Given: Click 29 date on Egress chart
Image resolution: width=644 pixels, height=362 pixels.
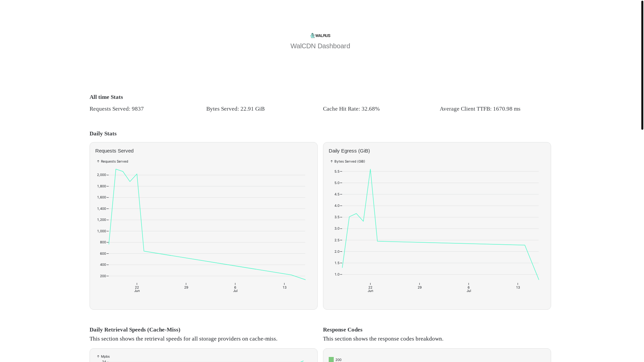Looking at the screenshot, I should pos(420,288).
